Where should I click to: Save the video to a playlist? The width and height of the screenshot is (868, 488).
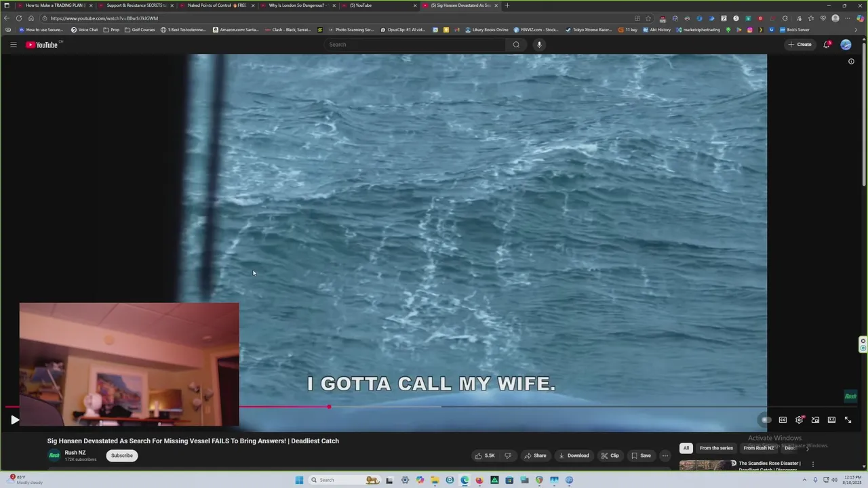[641, 455]
